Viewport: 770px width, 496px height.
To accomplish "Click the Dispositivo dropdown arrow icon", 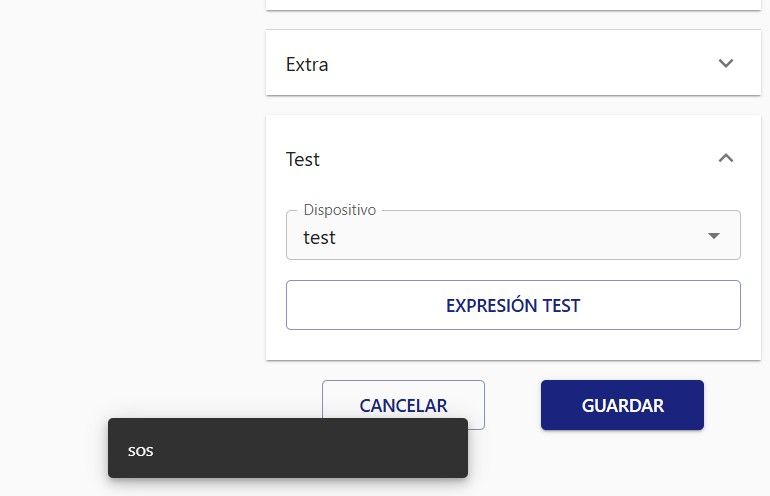I will coord(714,236).
